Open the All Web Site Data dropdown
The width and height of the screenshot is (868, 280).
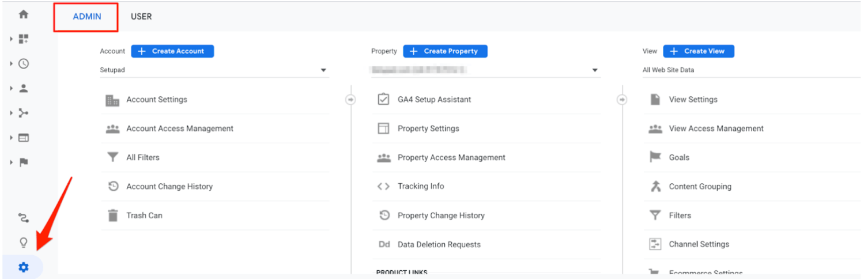point(749,70)
